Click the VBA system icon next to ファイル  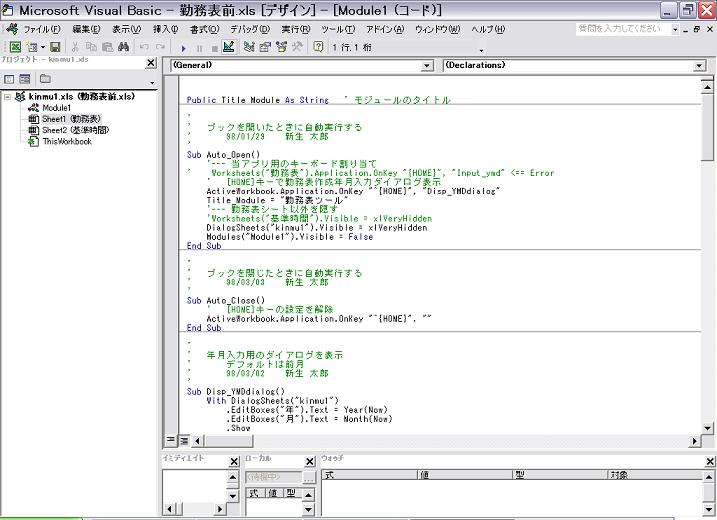tap(12, 29)
